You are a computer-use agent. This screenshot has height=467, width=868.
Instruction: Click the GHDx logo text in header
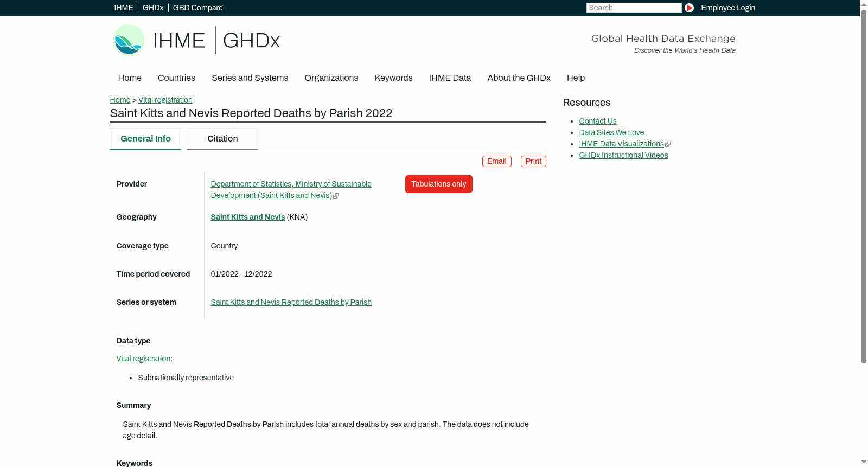click(x=251, y=41)
